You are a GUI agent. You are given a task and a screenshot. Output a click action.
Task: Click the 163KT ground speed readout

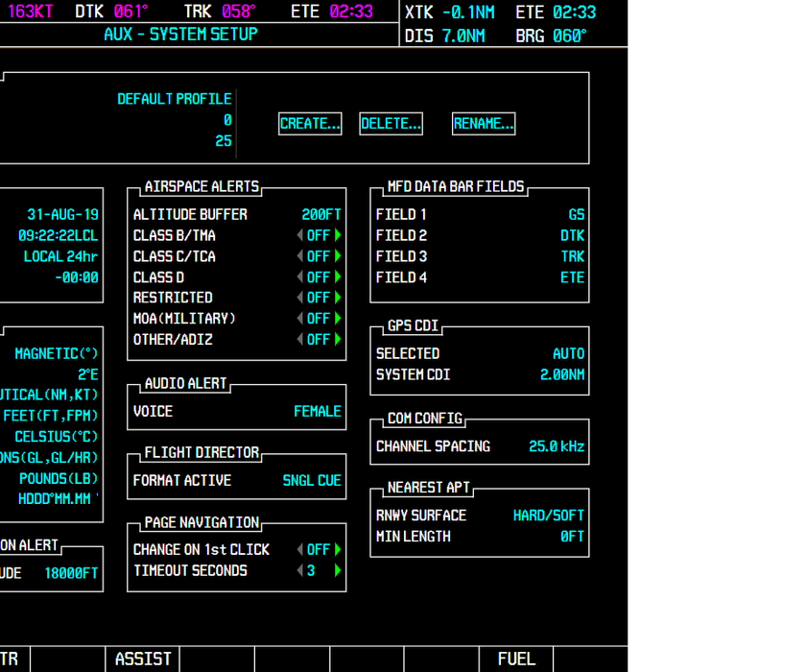click(31, 12)
